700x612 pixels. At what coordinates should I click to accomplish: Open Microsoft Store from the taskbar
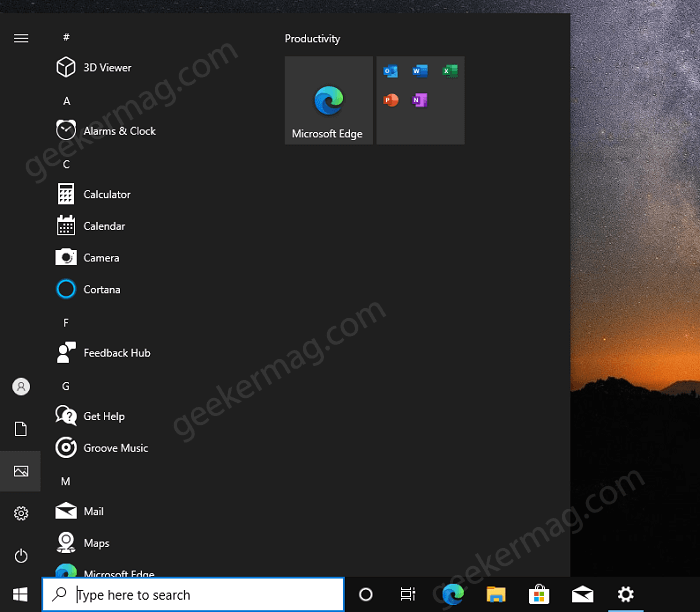539,594
